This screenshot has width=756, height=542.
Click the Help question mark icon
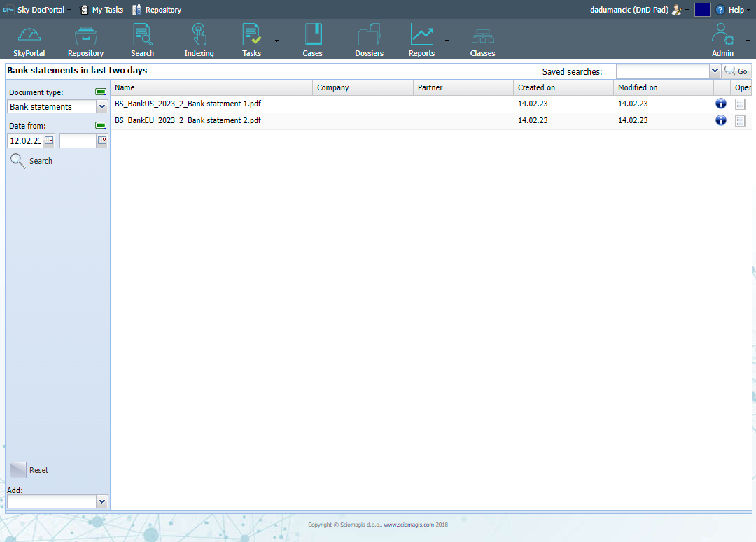(720, 10)
